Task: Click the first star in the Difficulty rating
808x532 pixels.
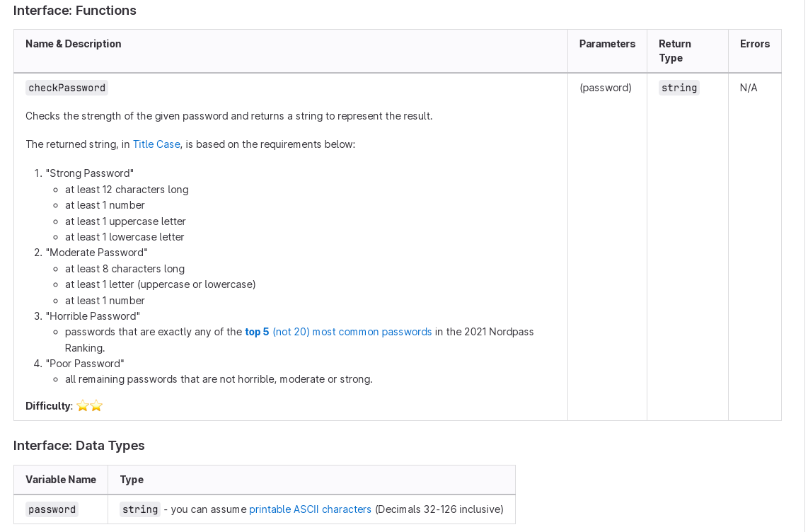Action: click(x=83, y=405)
